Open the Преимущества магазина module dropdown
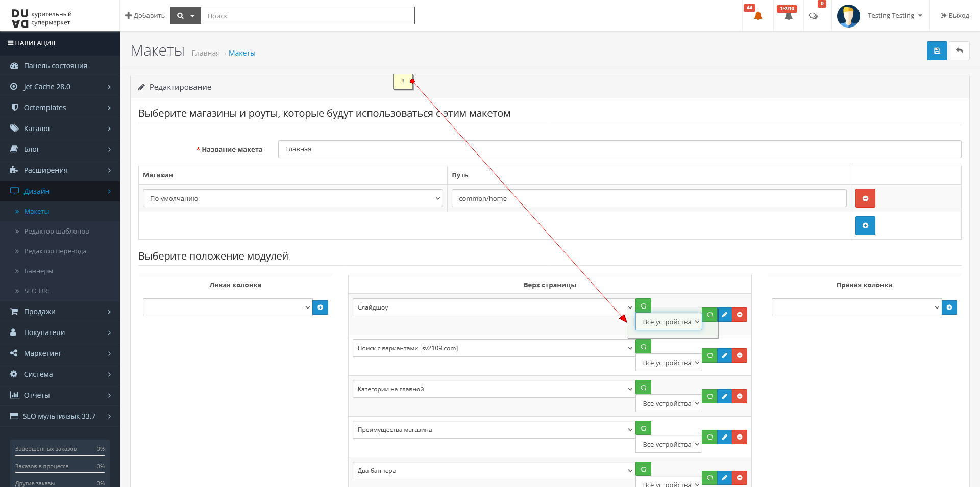The height and width of the screenshot is (487, 980). 494,430
